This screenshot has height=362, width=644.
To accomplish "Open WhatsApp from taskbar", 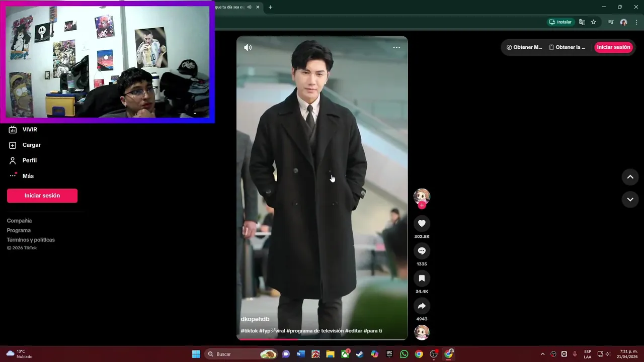I will (x=404, y=354).
